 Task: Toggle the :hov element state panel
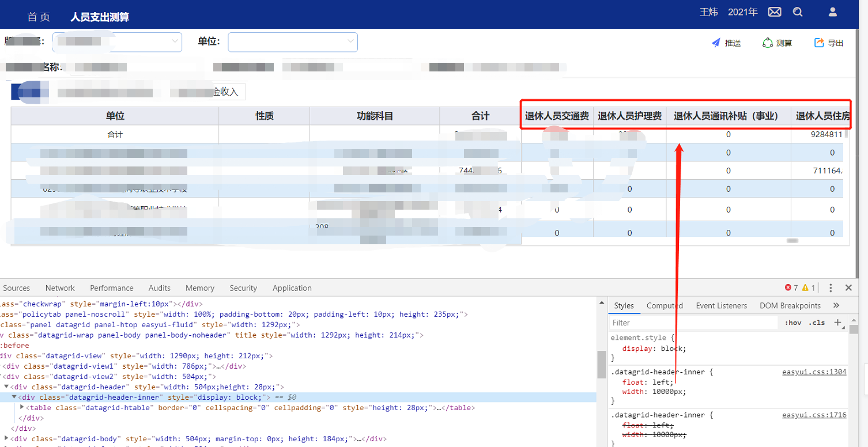pos(793,323)
